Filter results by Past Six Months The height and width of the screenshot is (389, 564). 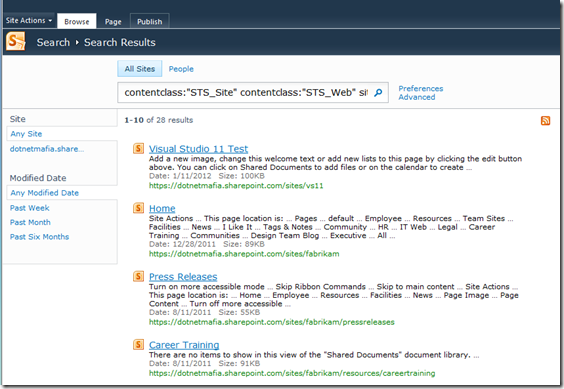click(39, 236)
